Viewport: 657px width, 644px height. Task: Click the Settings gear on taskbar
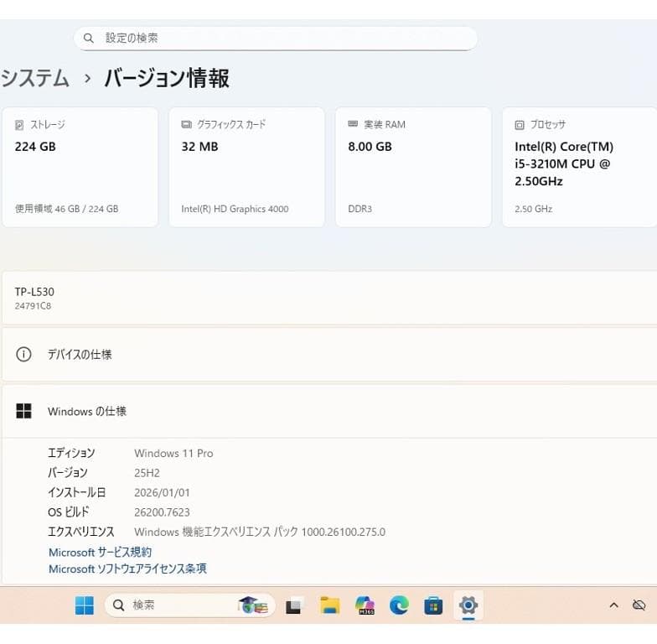[468, 605]
